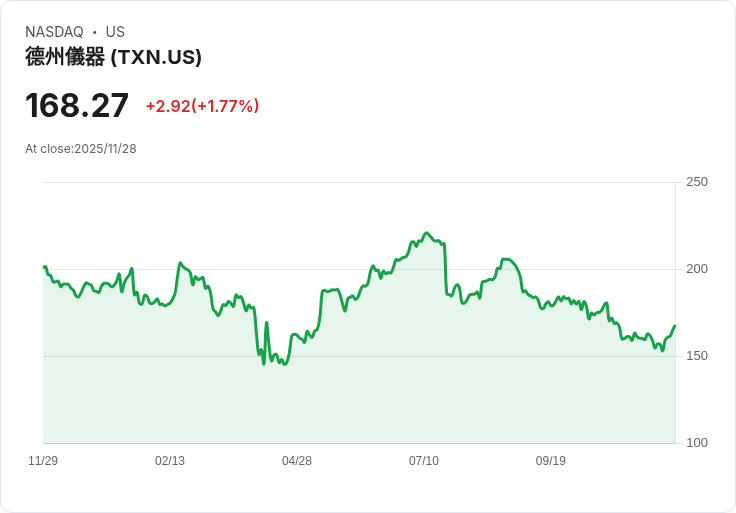Click the chart line's highest peak near 07/10

point(427,233)
